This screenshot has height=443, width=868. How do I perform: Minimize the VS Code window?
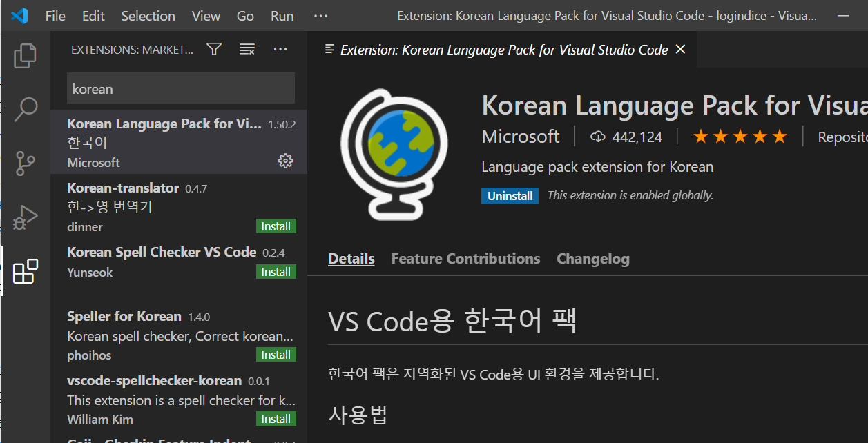[x=842, y=16]
